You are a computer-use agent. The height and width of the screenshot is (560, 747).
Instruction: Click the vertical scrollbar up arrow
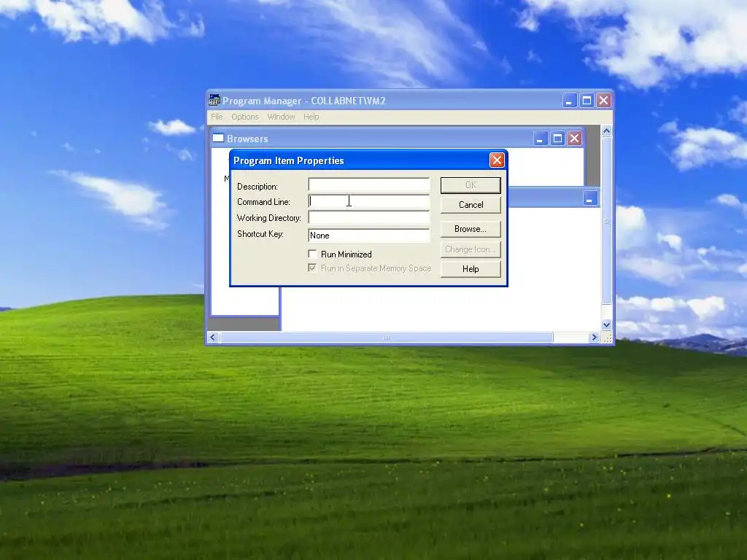point(606,131)
